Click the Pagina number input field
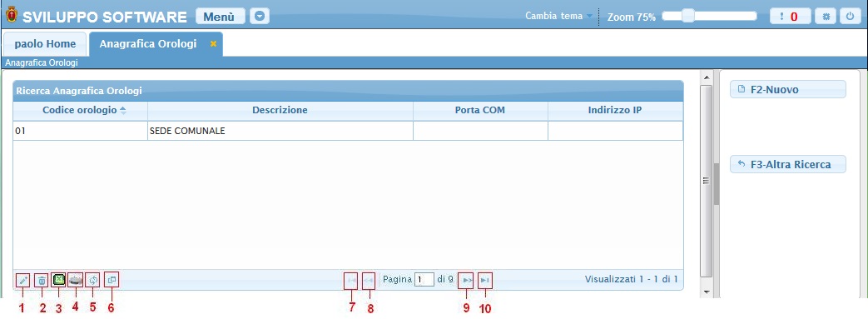This screenshot has width=868, height=319. pos(424,280)
